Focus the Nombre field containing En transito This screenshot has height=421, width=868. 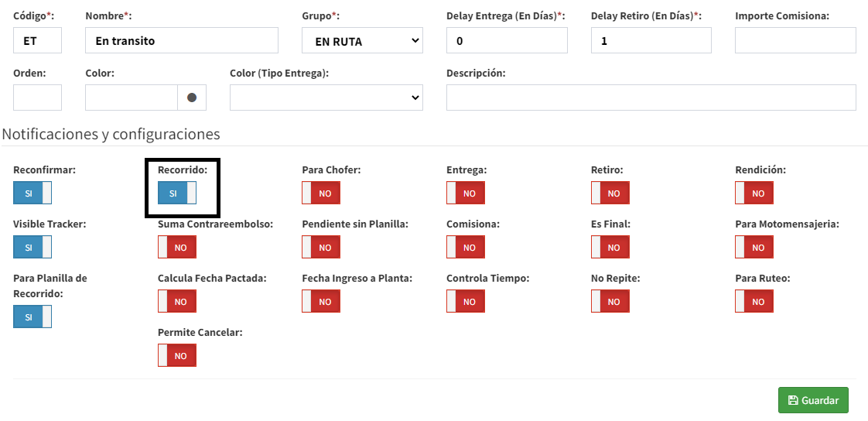tap(181, 40)
